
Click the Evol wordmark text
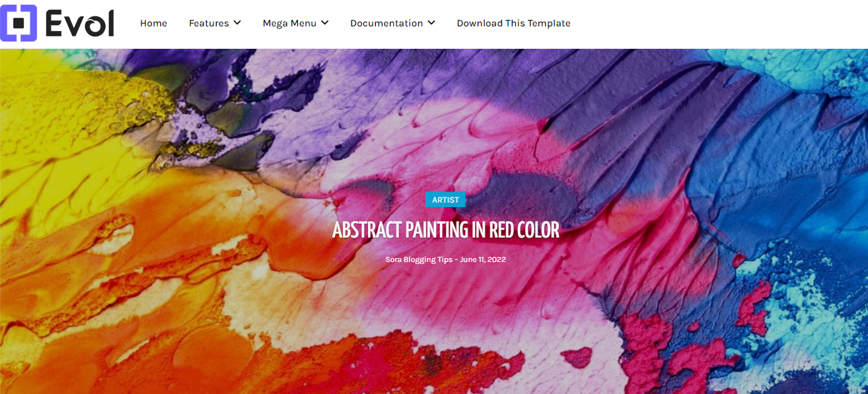pyautogui.click(x=80, y=23)
